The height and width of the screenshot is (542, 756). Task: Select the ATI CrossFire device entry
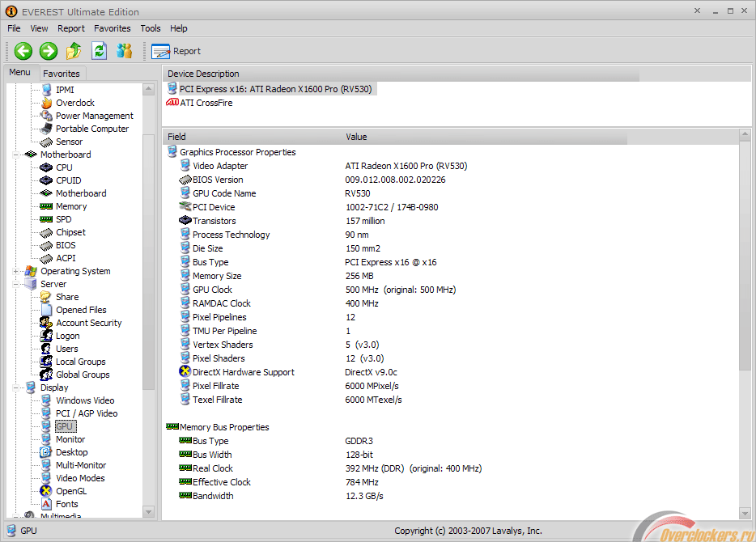click(x=200, y=103)
